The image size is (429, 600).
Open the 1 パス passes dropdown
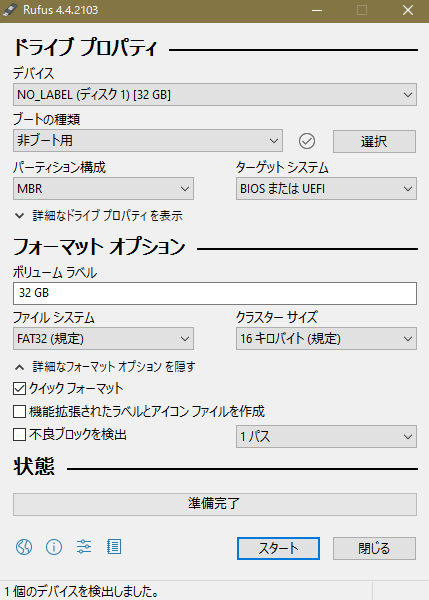click(x=326, y=437)
